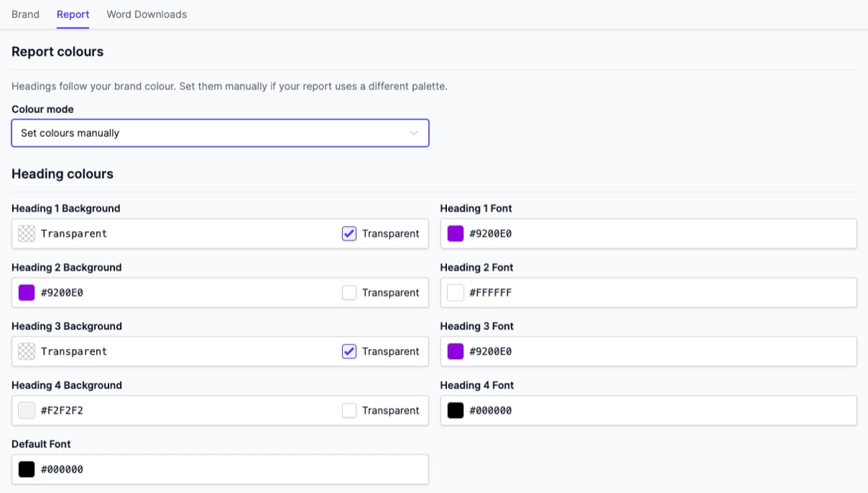This screenshot has height=493, width=868.
Task: Click the Heading 1 Font label
Action: coord(476,208)
